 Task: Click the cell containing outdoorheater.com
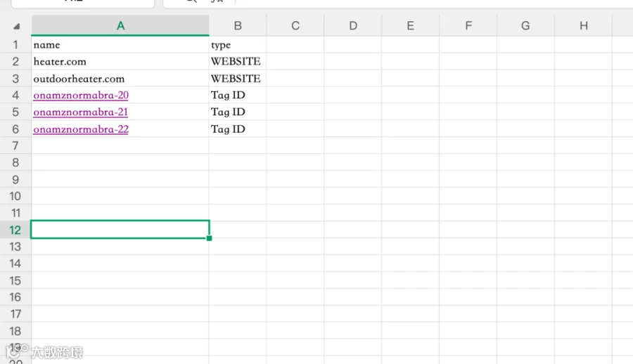[x=120, y=78]
